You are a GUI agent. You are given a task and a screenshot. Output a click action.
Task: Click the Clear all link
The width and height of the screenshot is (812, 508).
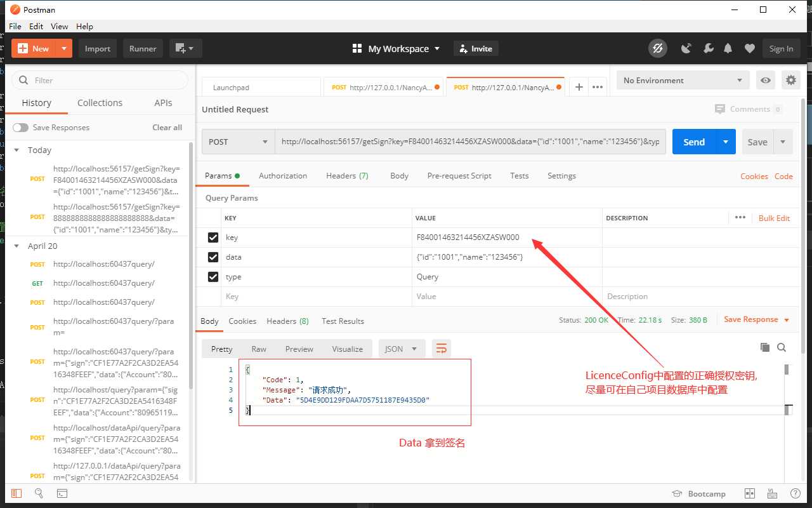(167, 128)
